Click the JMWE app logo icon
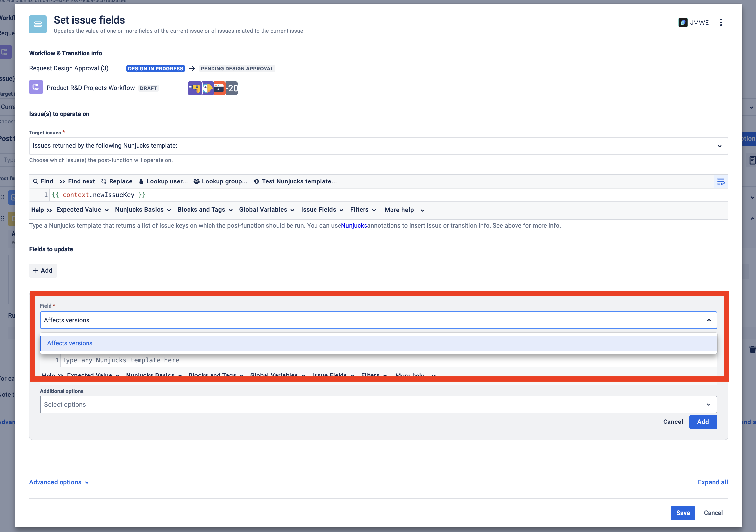 pyautogui.click(x=683, y=22)
